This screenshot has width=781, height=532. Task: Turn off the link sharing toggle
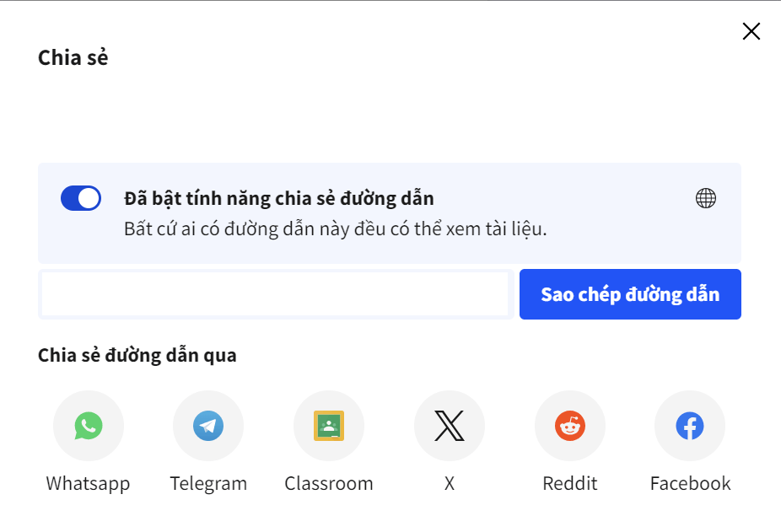[81, 199]
